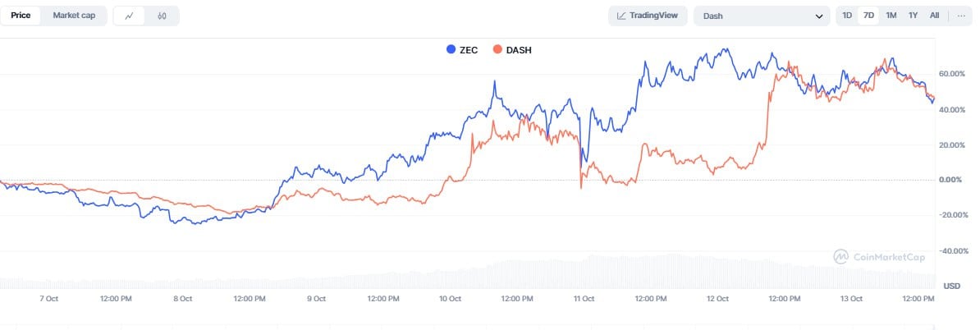Click the TradingView chart icon
Image resolution: width=980 pixels, height=330 pixels.
tap(622, 16)
